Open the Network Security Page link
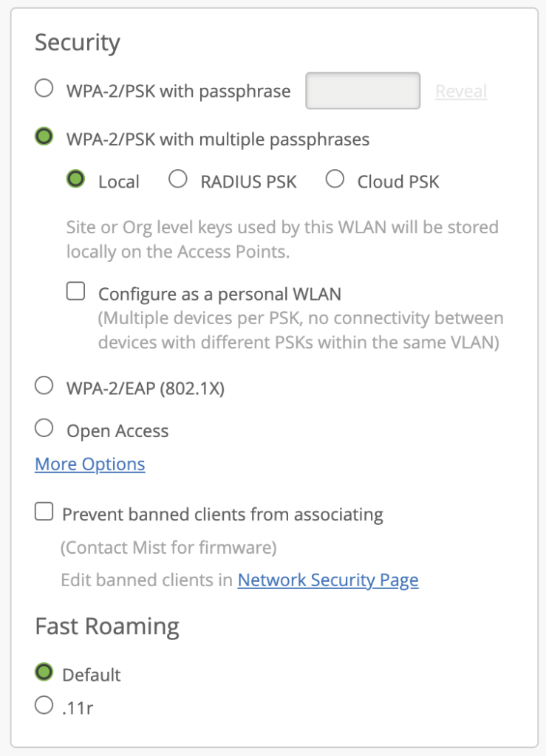The width and height of the screenshot is (546, 756). [x=328, y=580]
